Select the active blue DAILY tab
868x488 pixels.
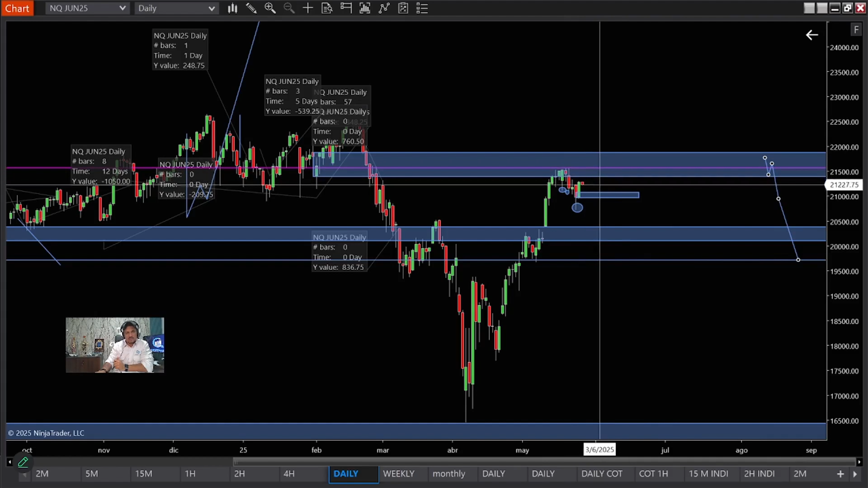[x=354, y=474]
